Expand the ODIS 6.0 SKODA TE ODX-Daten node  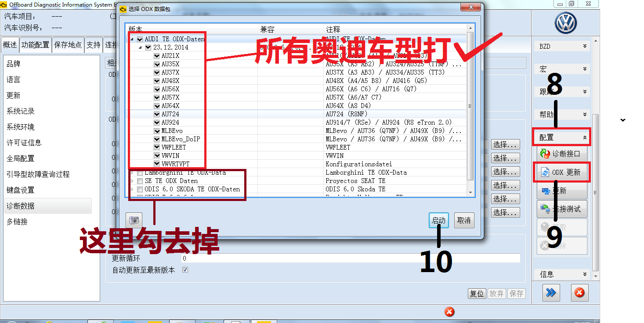[x=132, y=189]
